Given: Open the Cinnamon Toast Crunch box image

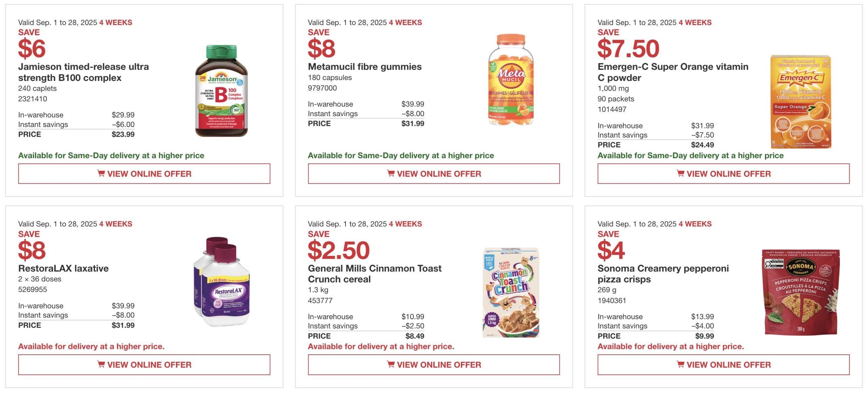Looking at the screenshot, I should 511,292.
